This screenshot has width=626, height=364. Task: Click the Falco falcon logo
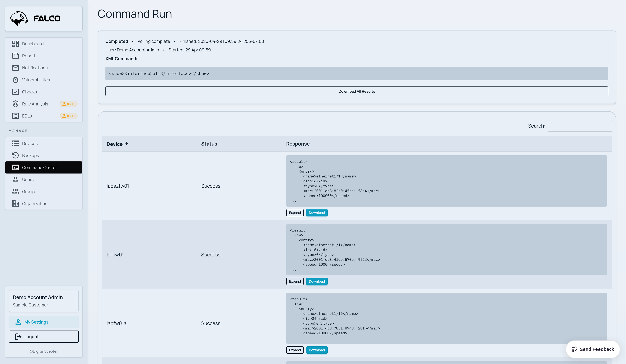pyautogui.click(x=19, y=19)
